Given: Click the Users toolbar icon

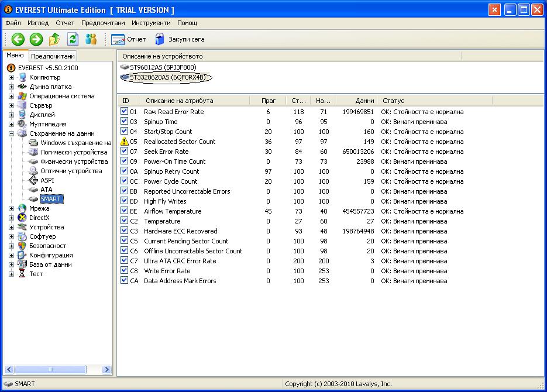Looking at the screenshot, I should point(91,39).
